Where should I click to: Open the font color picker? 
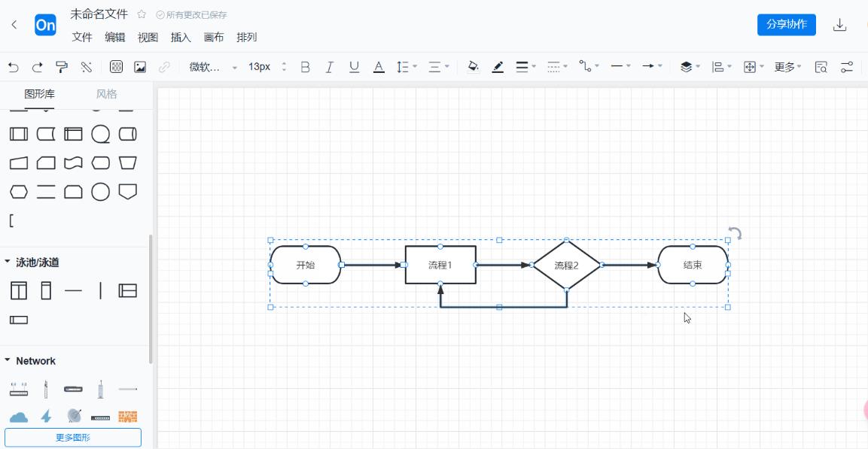(378, 67)
